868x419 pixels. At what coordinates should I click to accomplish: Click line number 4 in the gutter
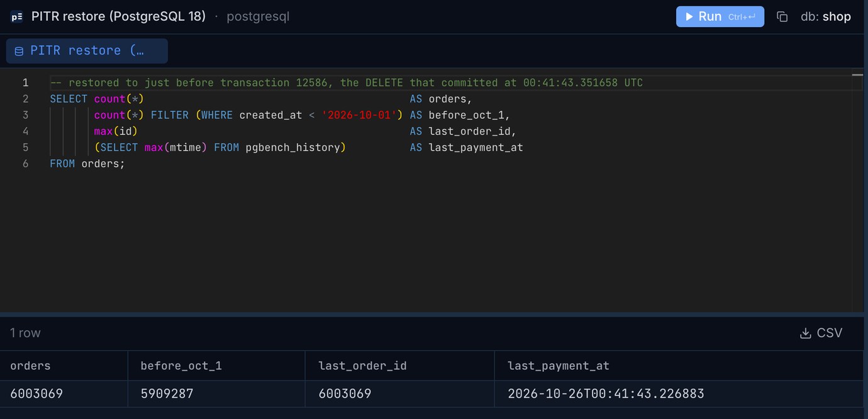(x=25, y=131)
